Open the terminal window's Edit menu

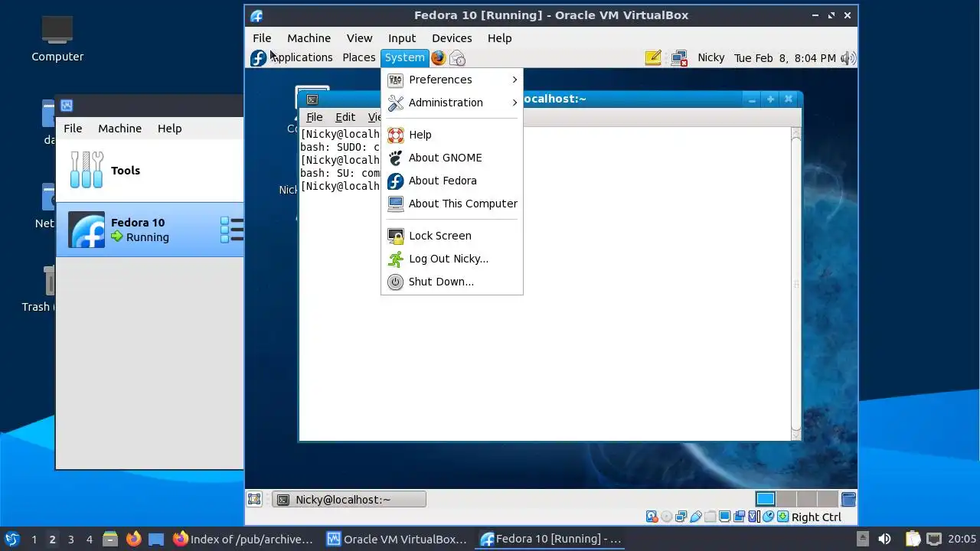(x=345, y=117)
